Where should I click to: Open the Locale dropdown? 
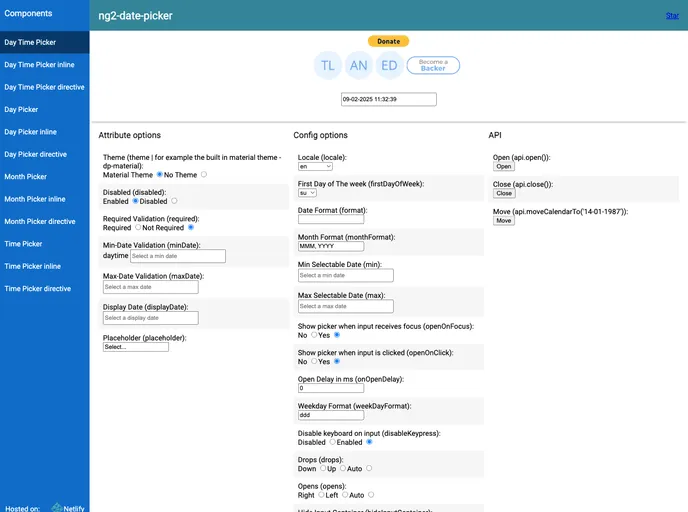[x=315, y=166]
